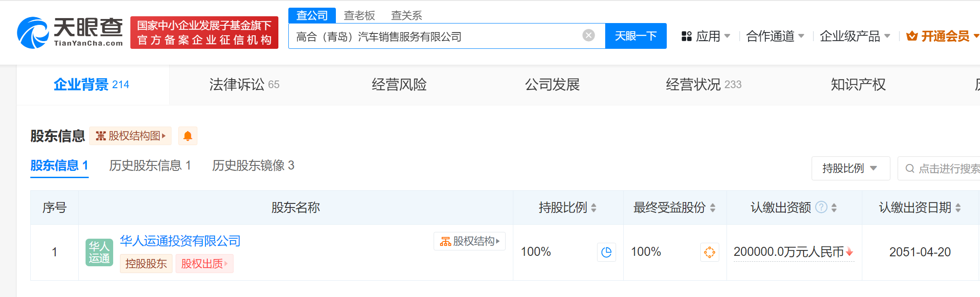Select the 历史股东信息 1 sub-tab
This screenshot has width=980, height=297.
(x=150, y=165)
